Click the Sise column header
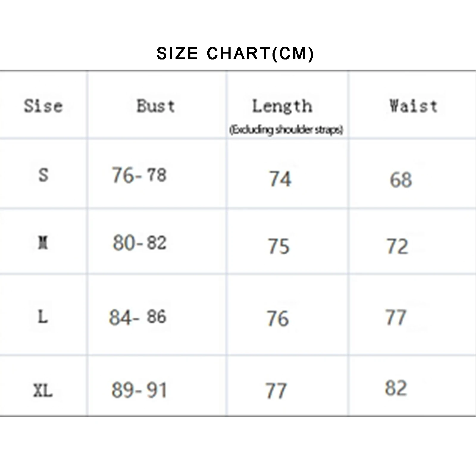 [x=43, y=106]
